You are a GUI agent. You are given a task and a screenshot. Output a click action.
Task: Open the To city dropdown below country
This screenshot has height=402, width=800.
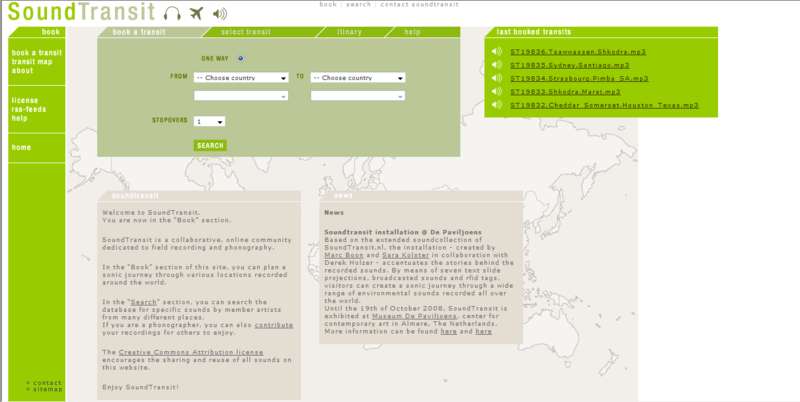point(358,95)
